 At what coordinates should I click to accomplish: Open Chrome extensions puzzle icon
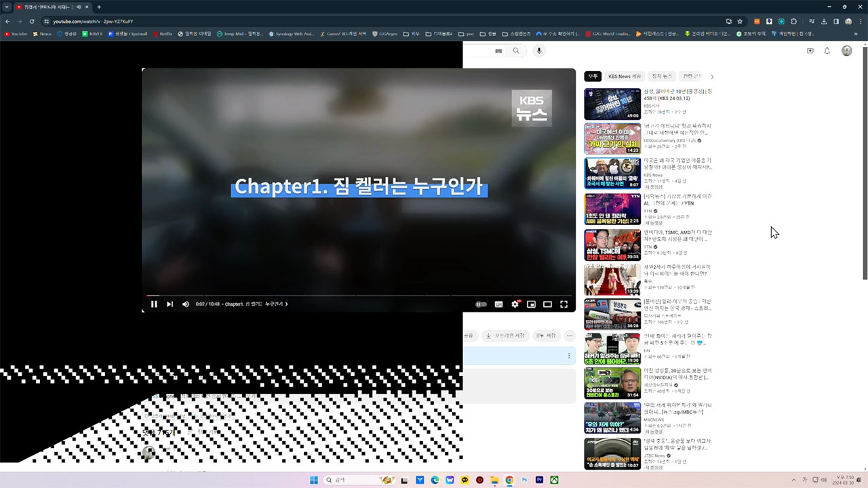tap(793, 21)
